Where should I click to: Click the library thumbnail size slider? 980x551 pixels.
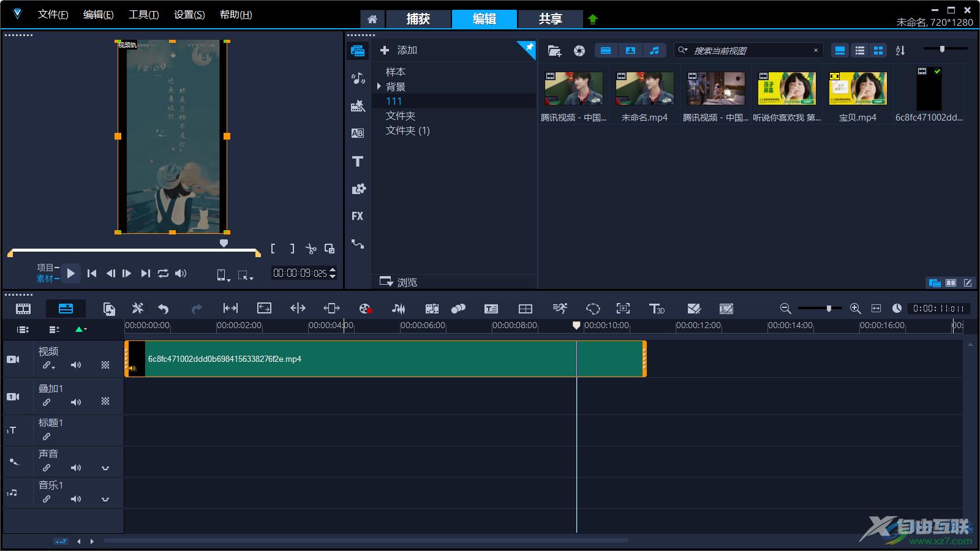943,49
